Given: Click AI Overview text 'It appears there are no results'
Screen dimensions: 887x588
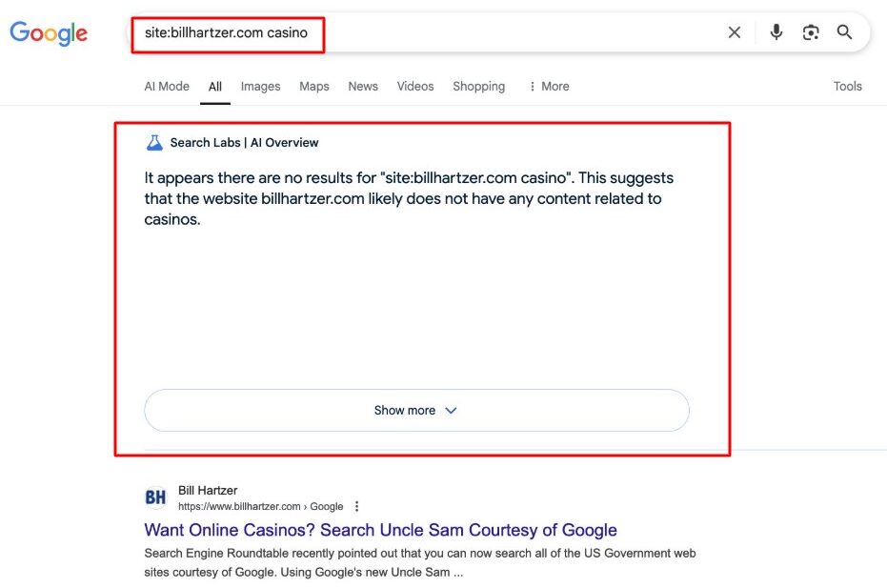Looking at the screenshot, I should coord(409,198).
